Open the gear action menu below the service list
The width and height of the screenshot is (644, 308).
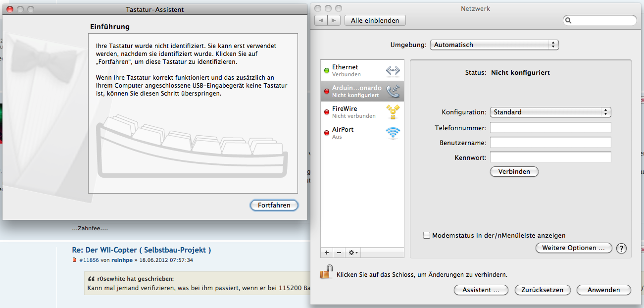(x=353, y=253)
